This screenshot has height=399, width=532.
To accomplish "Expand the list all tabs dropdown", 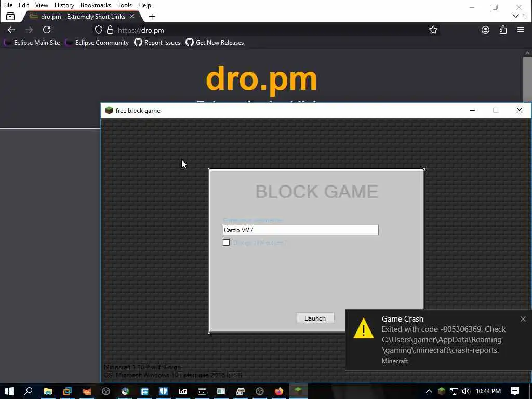I will (516, 16).
